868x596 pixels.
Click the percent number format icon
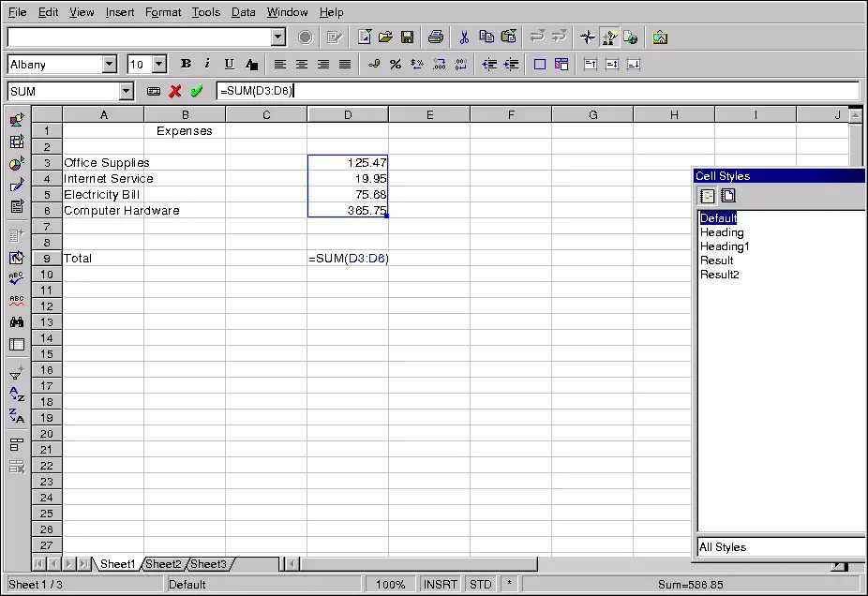click(x=395, y=64)
